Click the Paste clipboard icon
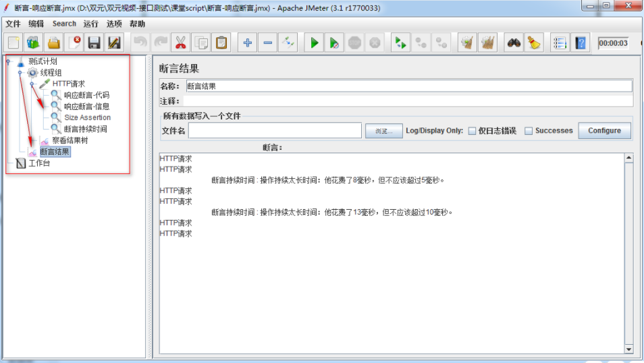Screen dimensions: 644x363 pos(221,43)
